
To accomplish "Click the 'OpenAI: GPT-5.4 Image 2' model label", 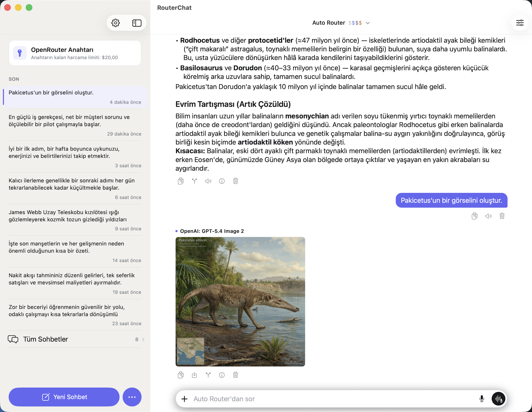I will (212, 231).
